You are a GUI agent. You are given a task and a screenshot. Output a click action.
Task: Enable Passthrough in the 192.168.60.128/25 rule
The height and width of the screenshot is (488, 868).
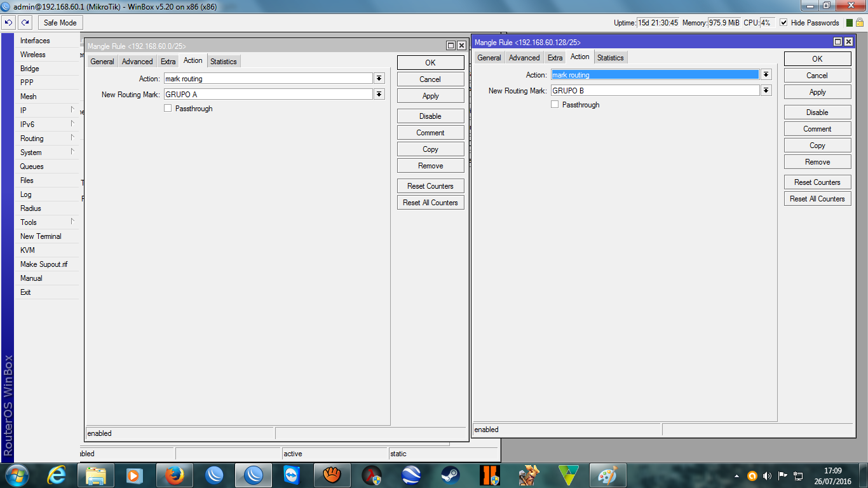click(555, 105)
